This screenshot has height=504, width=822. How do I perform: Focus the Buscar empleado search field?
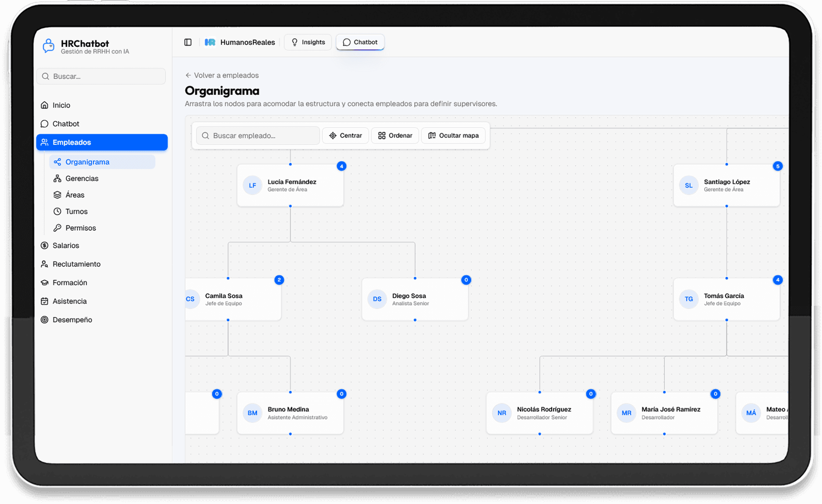(x=258, y=135)
